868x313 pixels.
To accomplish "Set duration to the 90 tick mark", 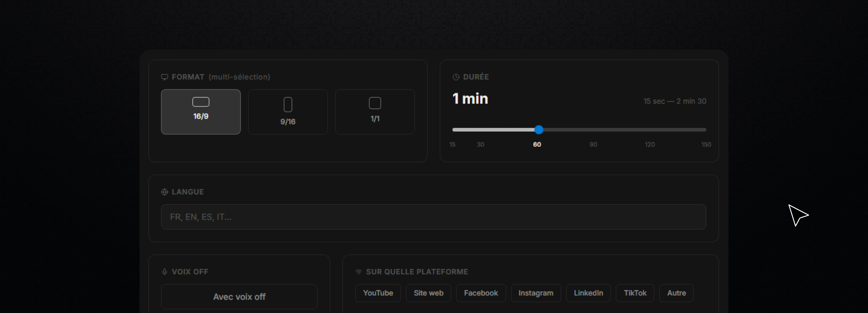I will (x=593, y=130).
